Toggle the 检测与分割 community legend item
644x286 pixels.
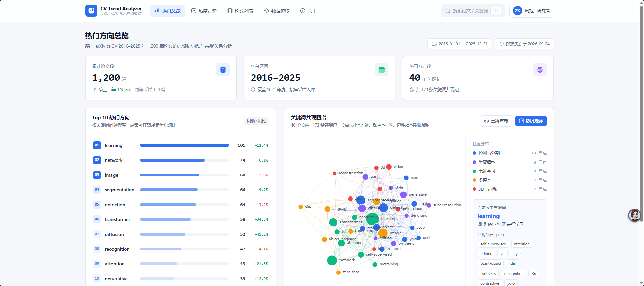pos(510,153)
